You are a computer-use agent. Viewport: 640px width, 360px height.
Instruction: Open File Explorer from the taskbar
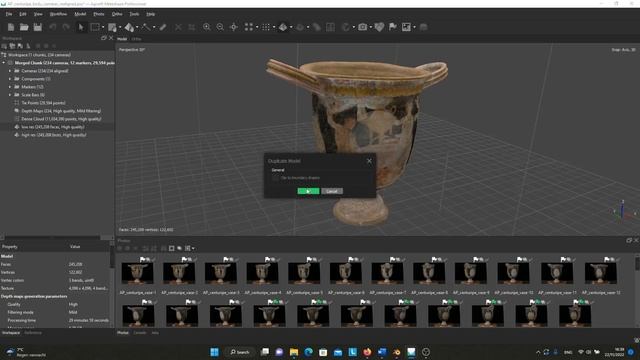294,352
